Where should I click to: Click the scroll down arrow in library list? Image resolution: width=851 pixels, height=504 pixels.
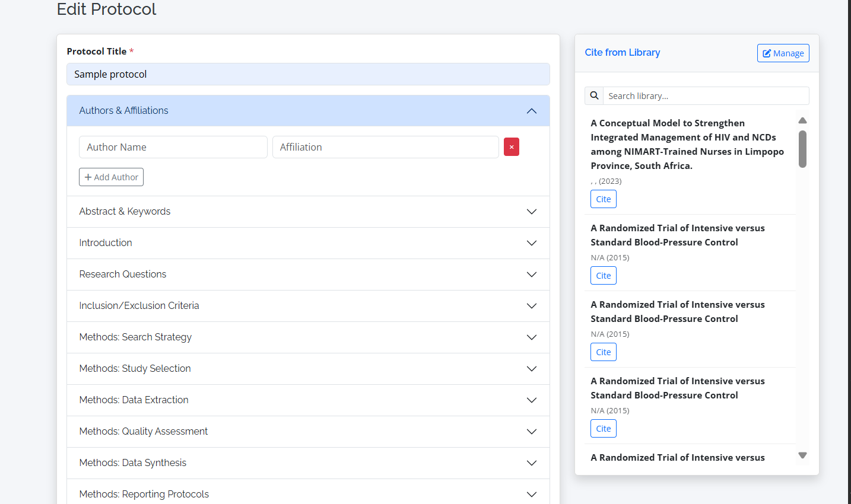pyautogui.click(x=802, y=455)
